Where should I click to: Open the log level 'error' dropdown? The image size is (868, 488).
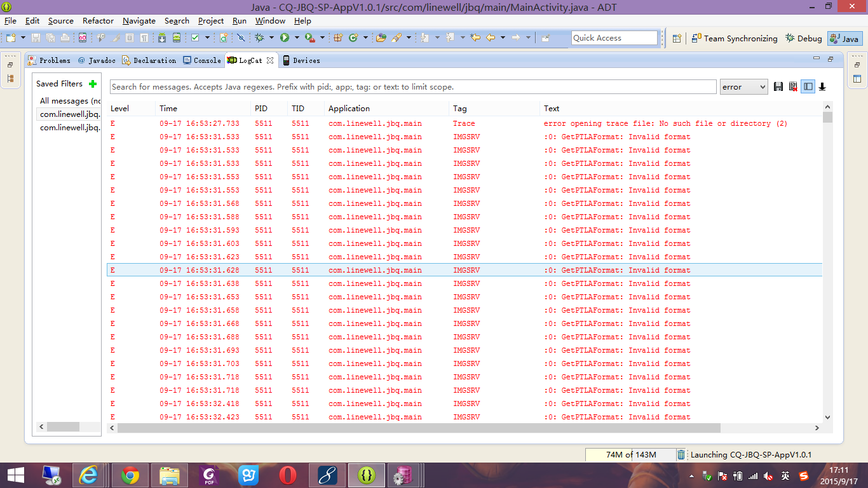click(x=744, y=87)
